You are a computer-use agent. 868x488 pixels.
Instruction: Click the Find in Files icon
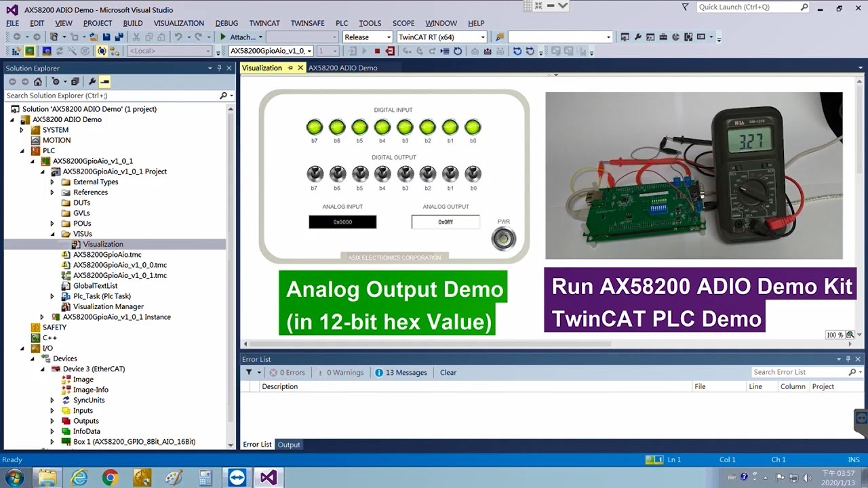point(500,37)
